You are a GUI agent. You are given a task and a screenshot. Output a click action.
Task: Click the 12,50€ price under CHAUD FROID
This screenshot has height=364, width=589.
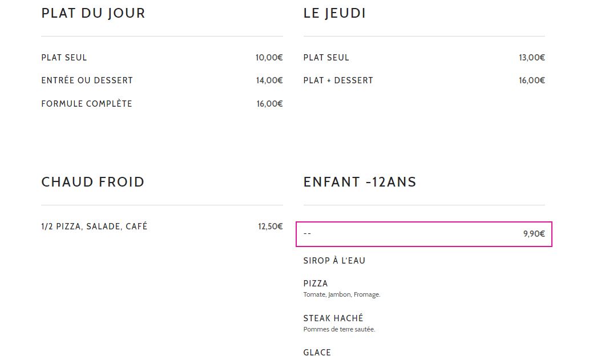[271, 227]
